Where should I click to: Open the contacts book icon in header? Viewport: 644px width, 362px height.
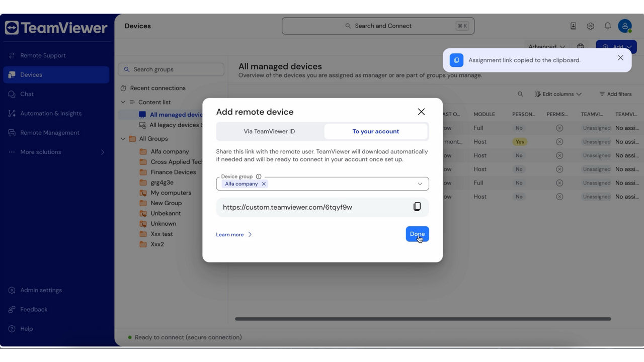point(573,26)
